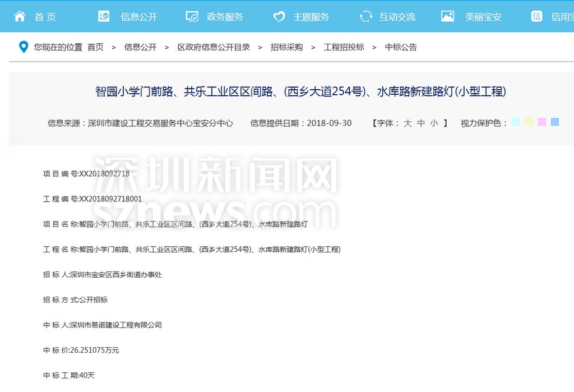Click the home house icon
574x392 pixels.
pos(20,16)
